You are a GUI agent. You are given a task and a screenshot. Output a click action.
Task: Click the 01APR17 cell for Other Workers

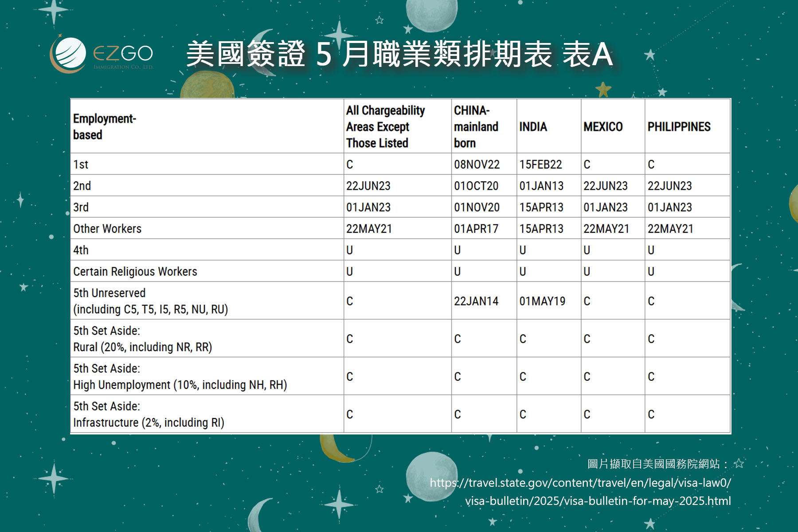476,229
